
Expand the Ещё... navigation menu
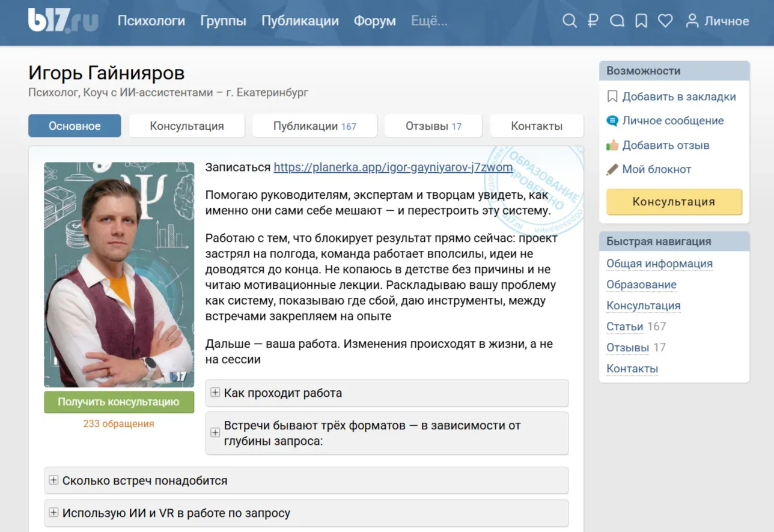click(x=429, y=21)
